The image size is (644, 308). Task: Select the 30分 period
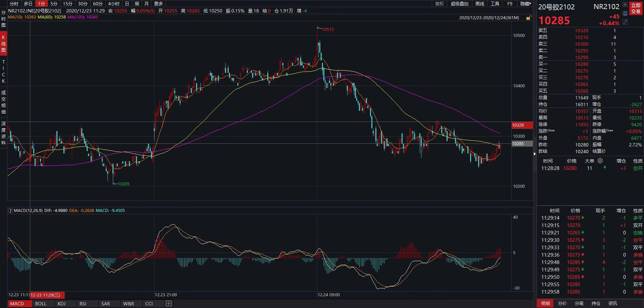(83, 4)
